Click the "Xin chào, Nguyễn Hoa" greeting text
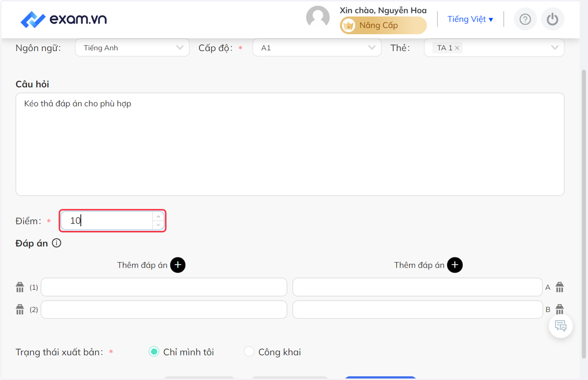 (383, 10)
